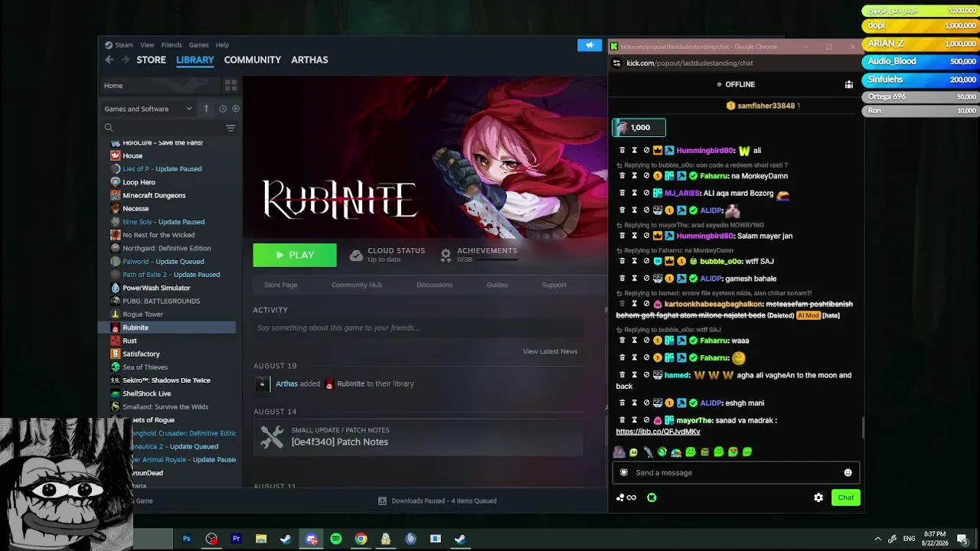Open File Explorer from the taskbar
The image size is (980, 551).
coord(261,539)
